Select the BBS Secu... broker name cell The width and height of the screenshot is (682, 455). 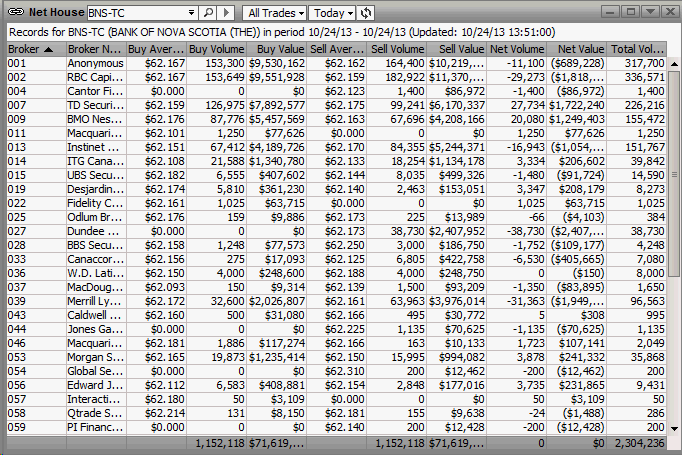[x=95, y=245]
